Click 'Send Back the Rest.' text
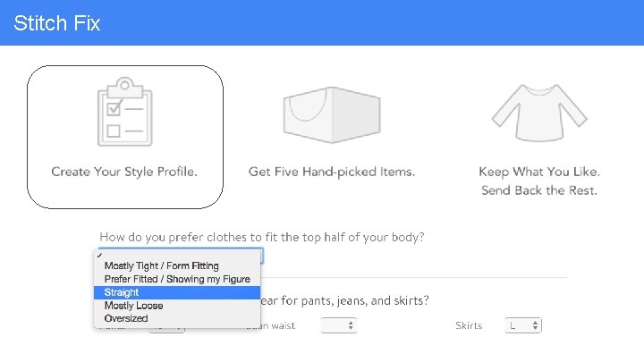The image size is (644, 362). (x=539, y=190)
